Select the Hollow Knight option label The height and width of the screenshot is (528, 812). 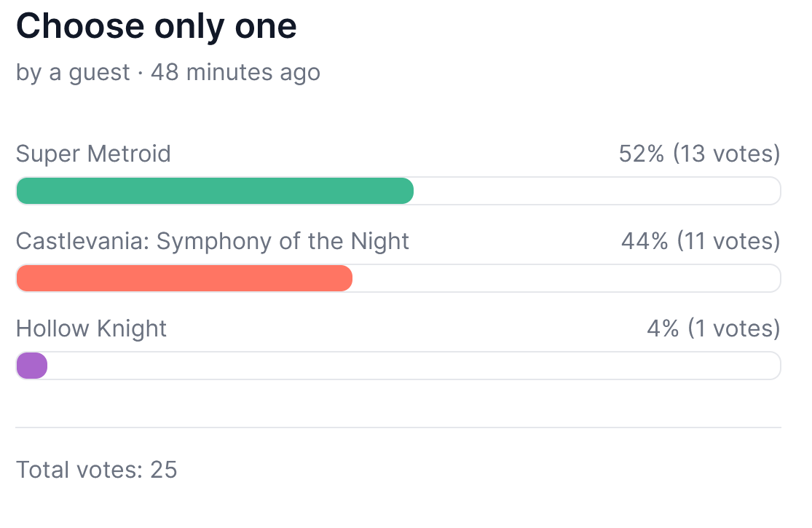[92, 328]
